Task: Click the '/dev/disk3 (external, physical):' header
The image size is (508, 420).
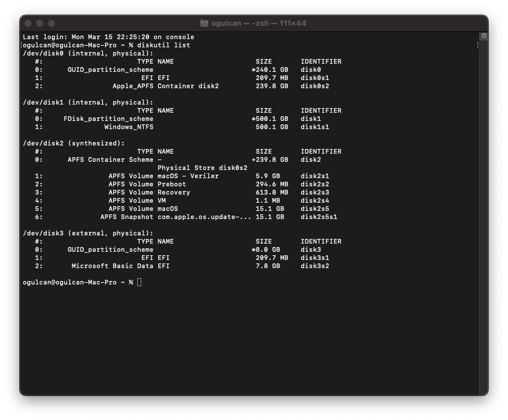Action: tap(88, 233)
